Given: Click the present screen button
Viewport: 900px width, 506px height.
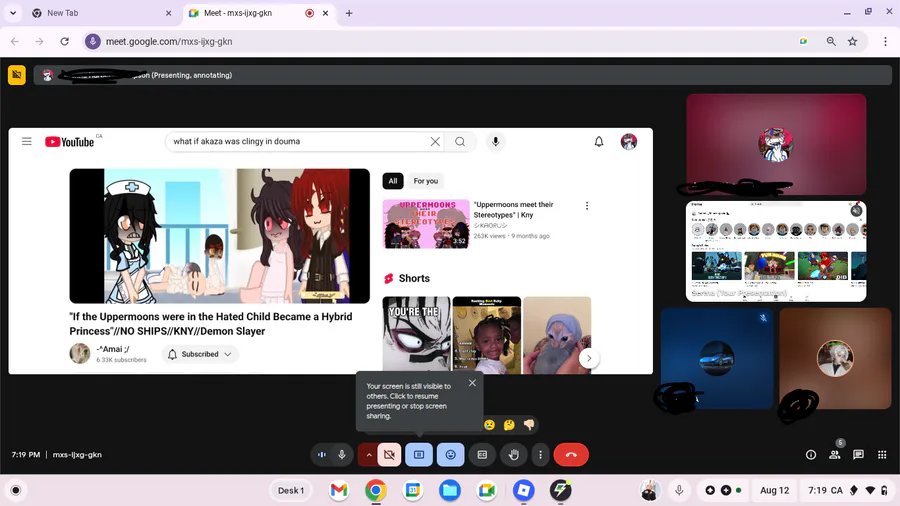Looking at the screenshot, I should [x=419, y=455].
